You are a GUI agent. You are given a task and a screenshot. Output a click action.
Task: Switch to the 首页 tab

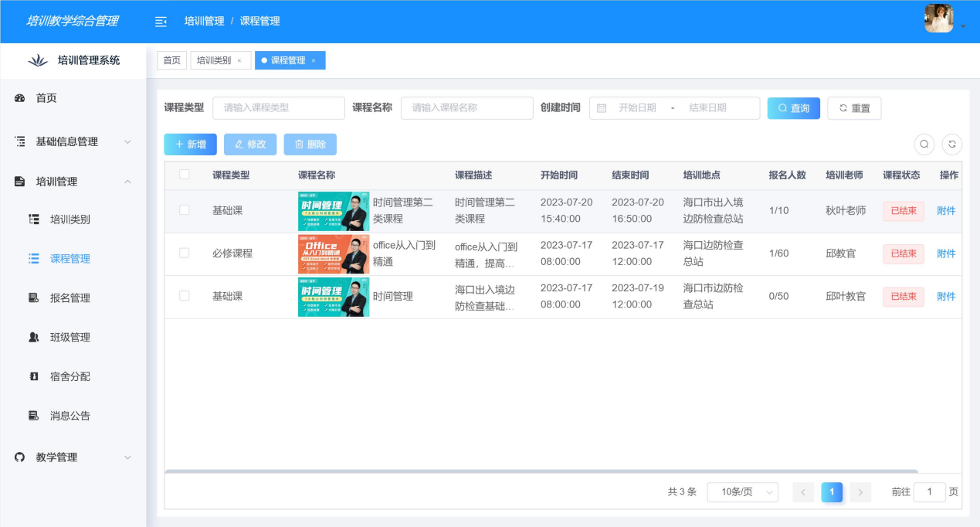tap(171, 60)
